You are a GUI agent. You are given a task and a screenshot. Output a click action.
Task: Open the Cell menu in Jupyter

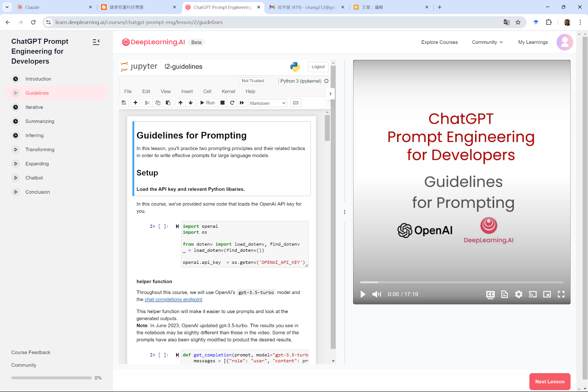pos(207,91)
